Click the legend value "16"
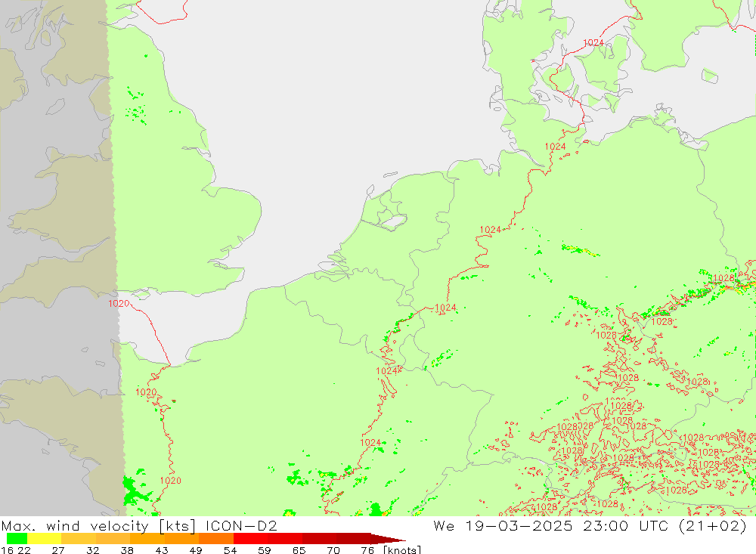 click(7, 550)
